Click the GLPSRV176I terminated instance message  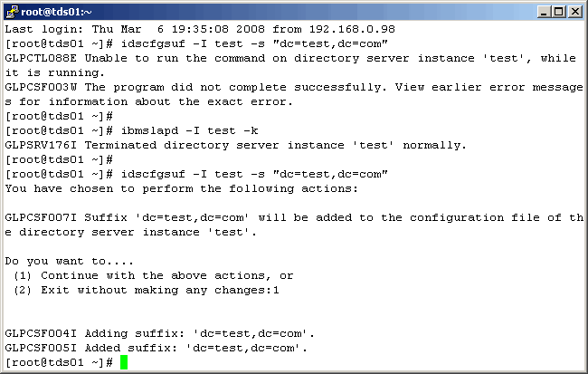click(235, 145)
